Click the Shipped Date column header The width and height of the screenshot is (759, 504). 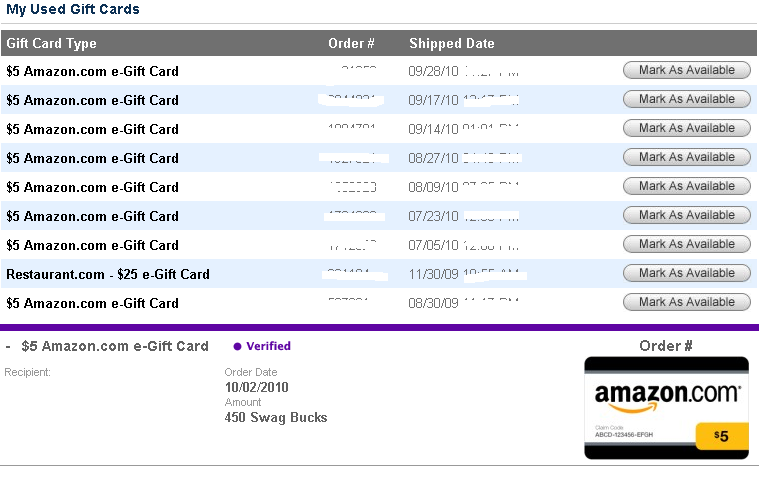point(452,44)
